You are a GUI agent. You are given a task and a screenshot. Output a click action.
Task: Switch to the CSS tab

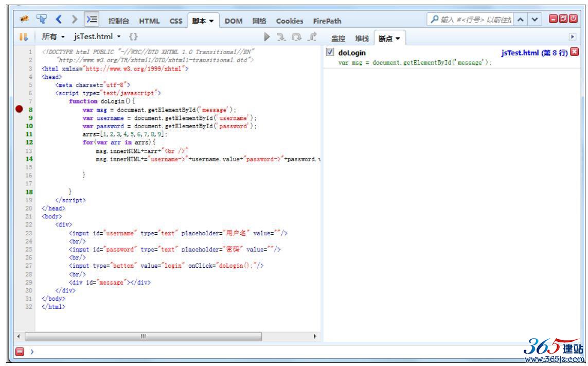pos(176,21)
